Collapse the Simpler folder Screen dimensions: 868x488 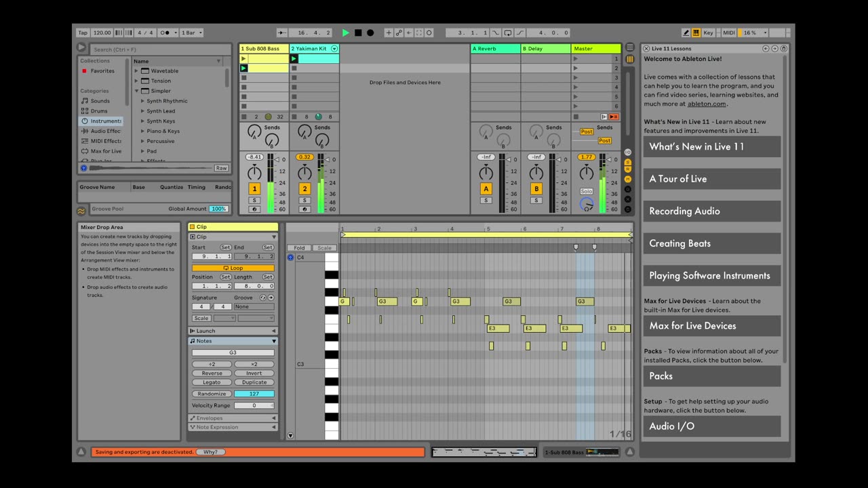coord(136,91)
